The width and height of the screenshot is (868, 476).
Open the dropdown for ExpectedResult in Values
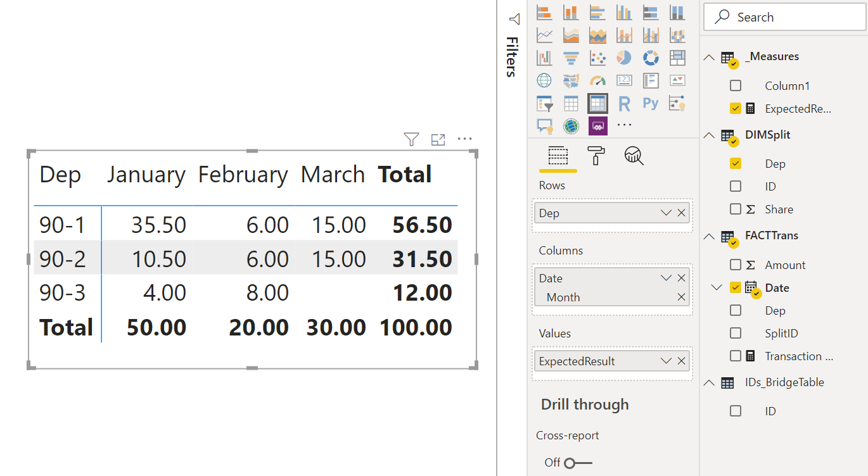(x=666, y=361)
